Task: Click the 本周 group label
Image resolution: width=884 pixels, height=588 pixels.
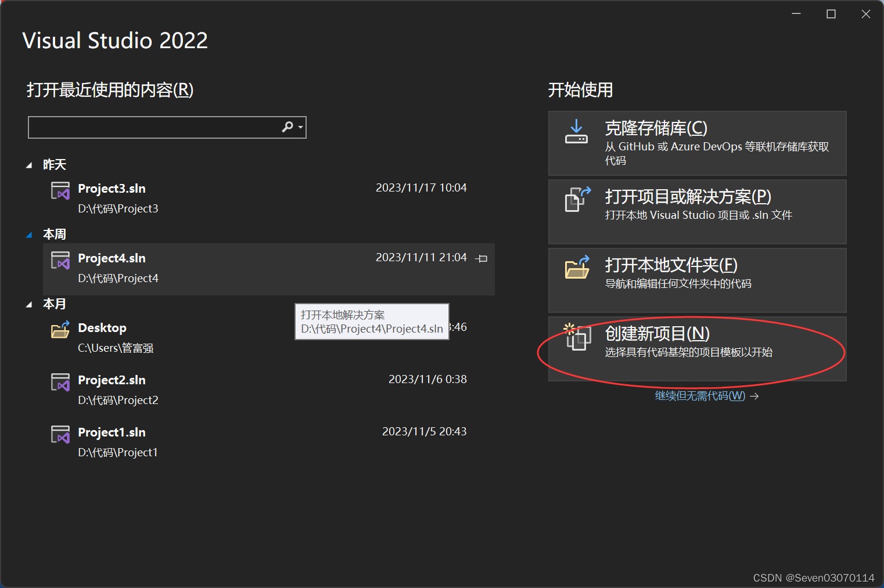Action: click(x=55, y=235)
